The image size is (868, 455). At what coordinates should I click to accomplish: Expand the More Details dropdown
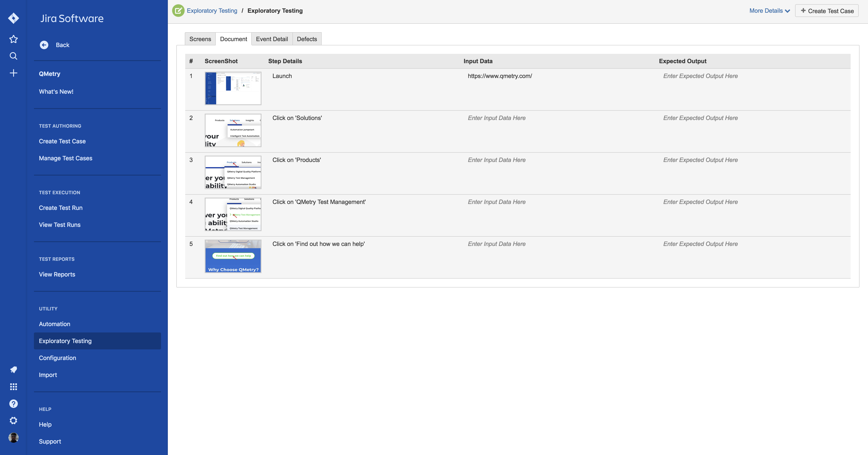tap(770, 11)
